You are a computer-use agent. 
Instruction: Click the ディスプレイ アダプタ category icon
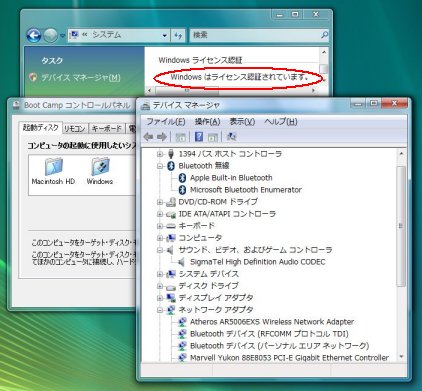171,298
